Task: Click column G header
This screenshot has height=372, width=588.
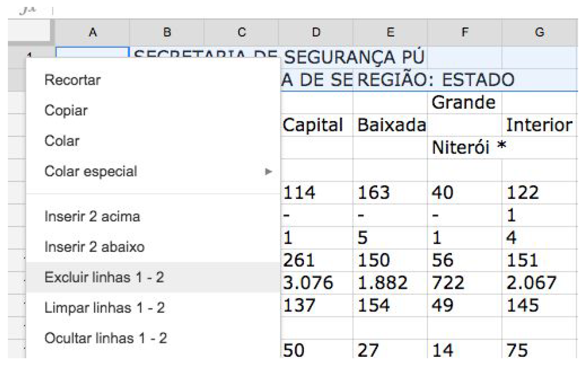Action: click(x=539, y=32)
